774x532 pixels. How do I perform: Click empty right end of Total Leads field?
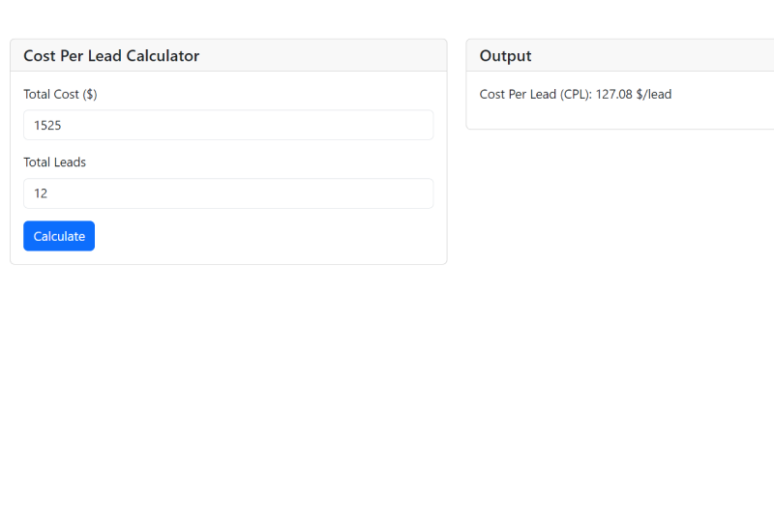coord(406,193)
